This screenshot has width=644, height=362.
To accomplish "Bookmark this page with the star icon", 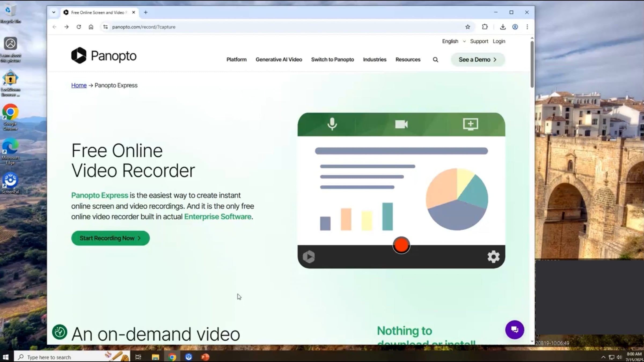I will pyautogui.click(x=468, y=27).
